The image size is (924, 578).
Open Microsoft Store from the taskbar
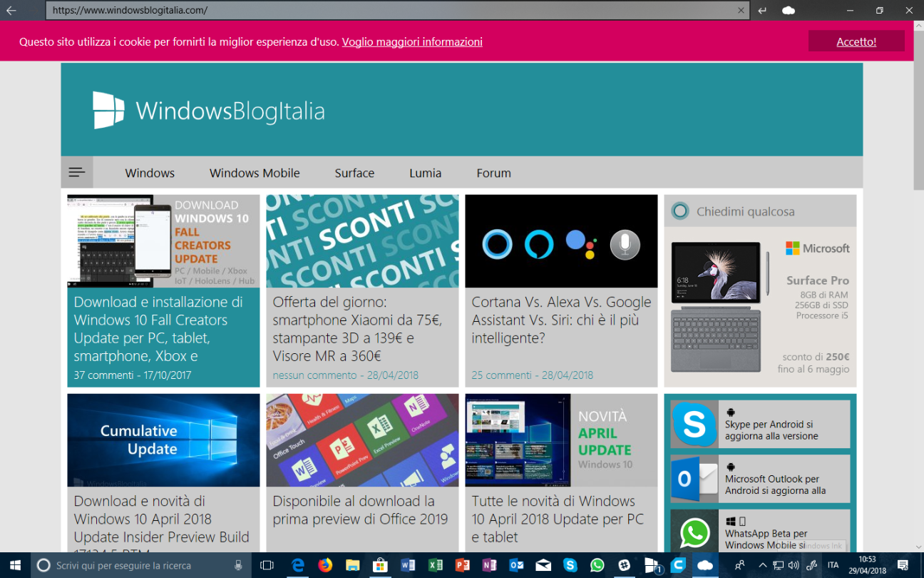[x=380, y=565]
